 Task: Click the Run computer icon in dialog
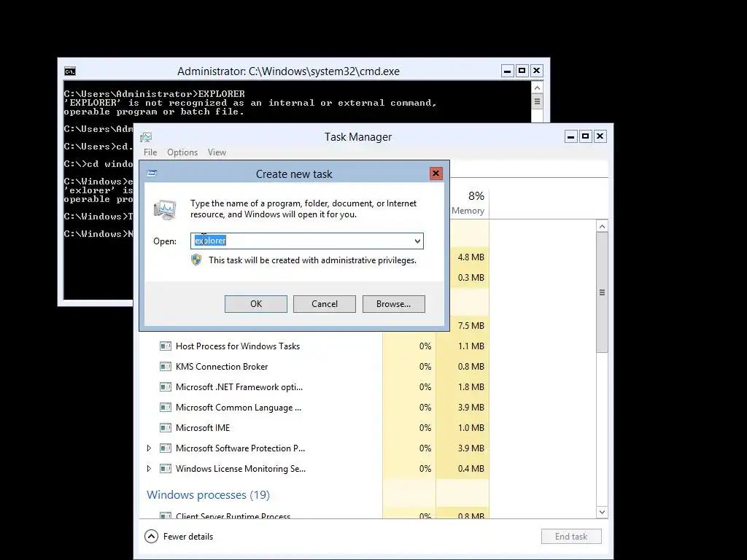coord(165,209)
